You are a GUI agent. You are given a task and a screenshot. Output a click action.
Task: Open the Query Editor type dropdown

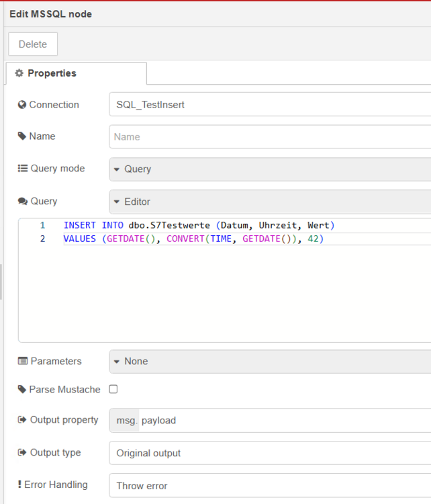pos(269,202)
